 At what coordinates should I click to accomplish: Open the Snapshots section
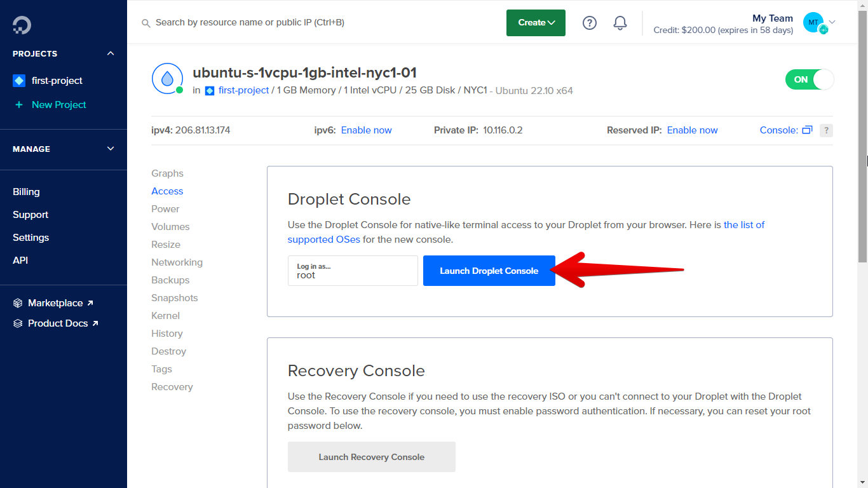[x=174, y=297]
